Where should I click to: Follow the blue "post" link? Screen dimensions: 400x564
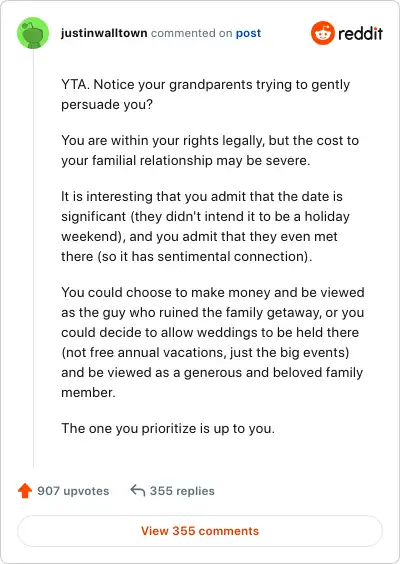[x=248, y=33]
